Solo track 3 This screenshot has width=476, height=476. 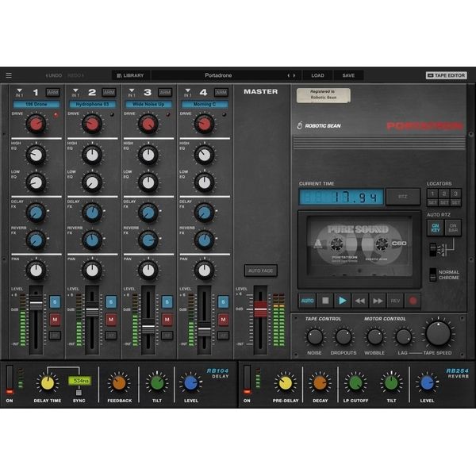167,302
